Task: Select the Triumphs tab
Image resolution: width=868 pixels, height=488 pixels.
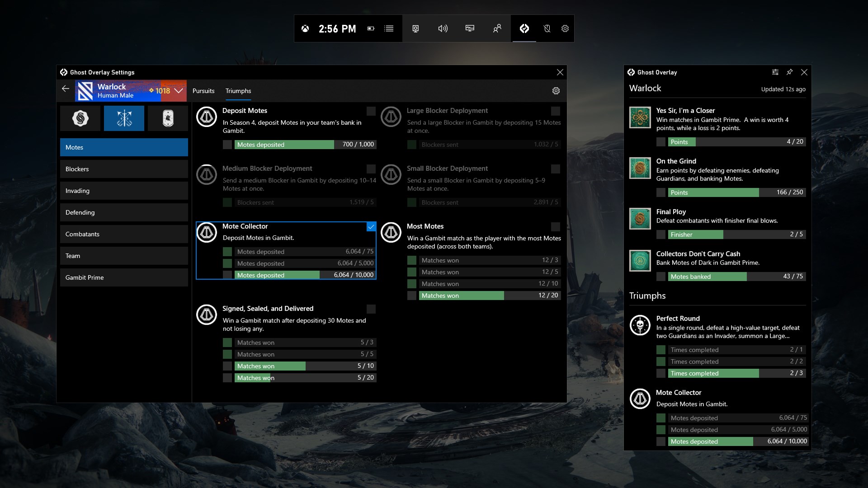Action: pyautogui.click(x=238, y=90)
